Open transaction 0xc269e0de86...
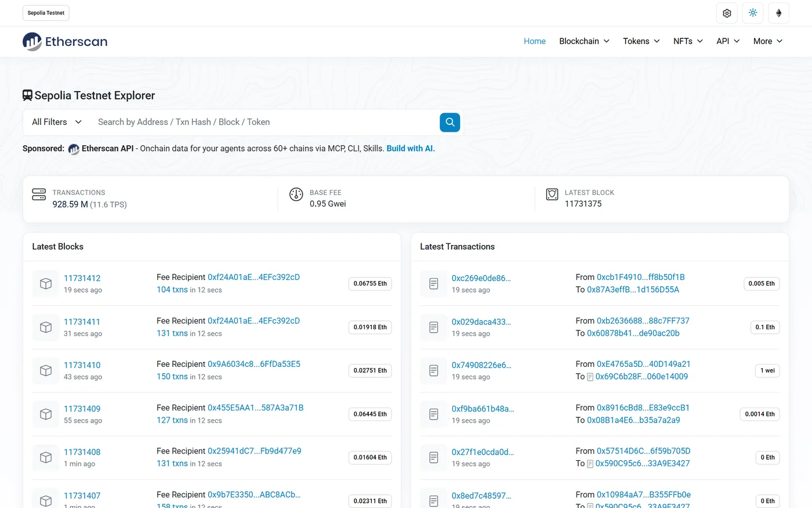 [481, 278]
